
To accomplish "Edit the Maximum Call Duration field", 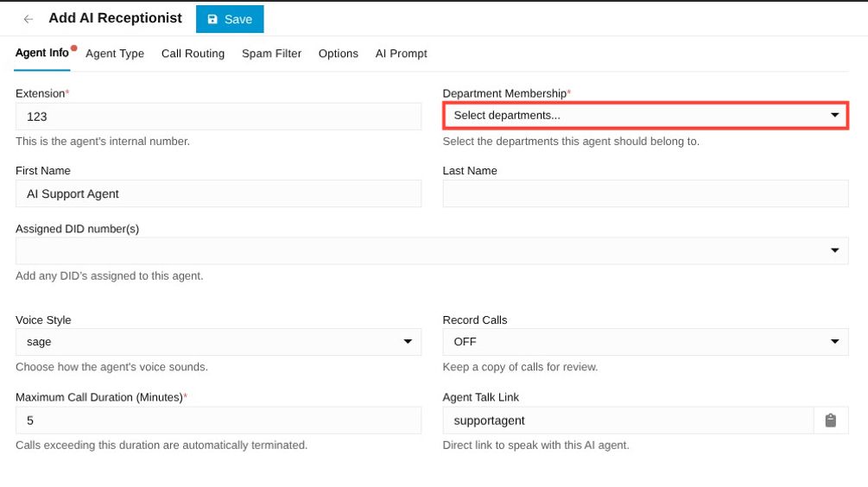I will click(x=219, y=421).
